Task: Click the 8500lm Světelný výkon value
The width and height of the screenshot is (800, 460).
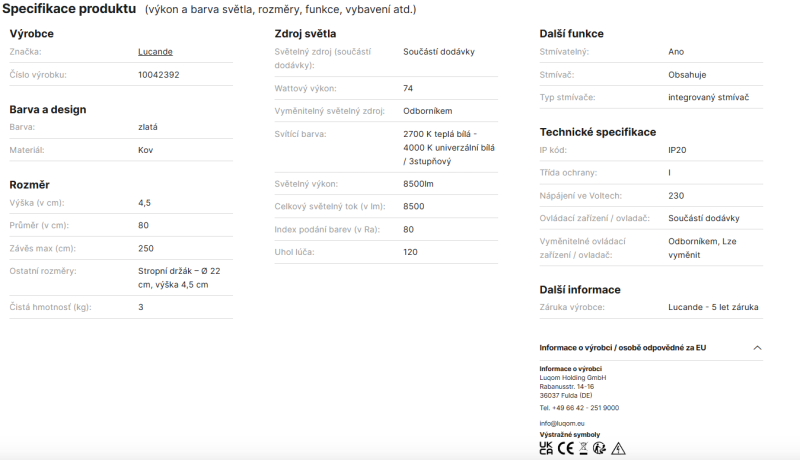Action: tap(418, 184)
